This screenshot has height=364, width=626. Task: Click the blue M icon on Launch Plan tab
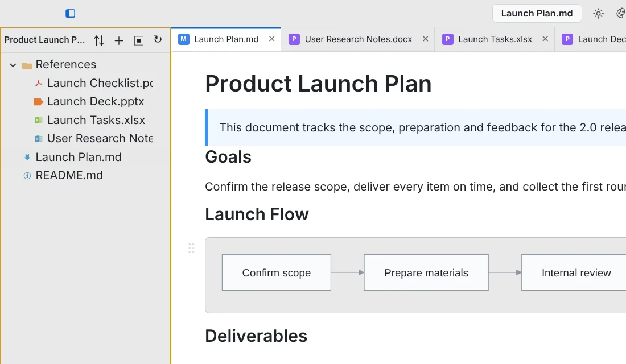click(184, 39)
